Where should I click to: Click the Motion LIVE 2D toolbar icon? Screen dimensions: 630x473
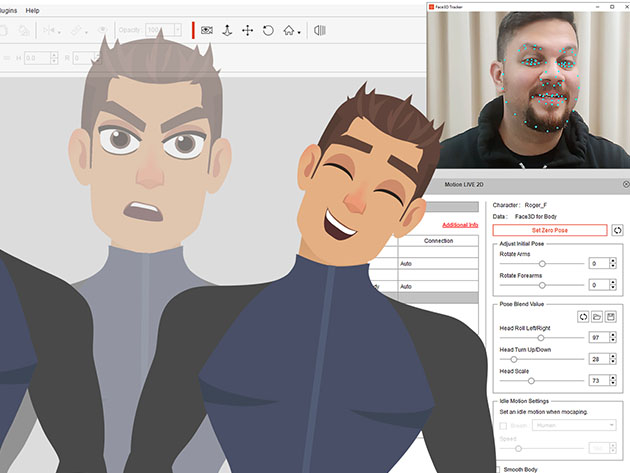320,30
